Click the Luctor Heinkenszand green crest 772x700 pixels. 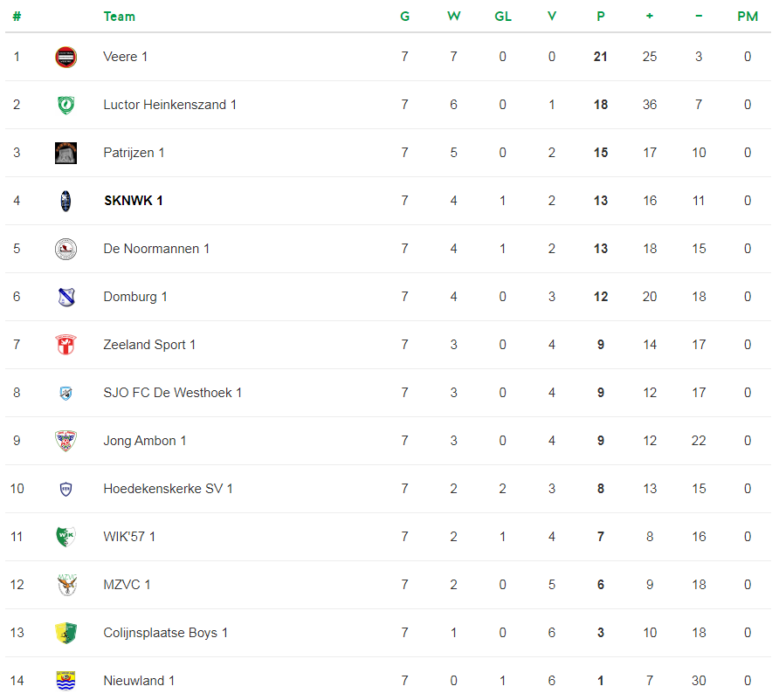[x=66, y=105]
